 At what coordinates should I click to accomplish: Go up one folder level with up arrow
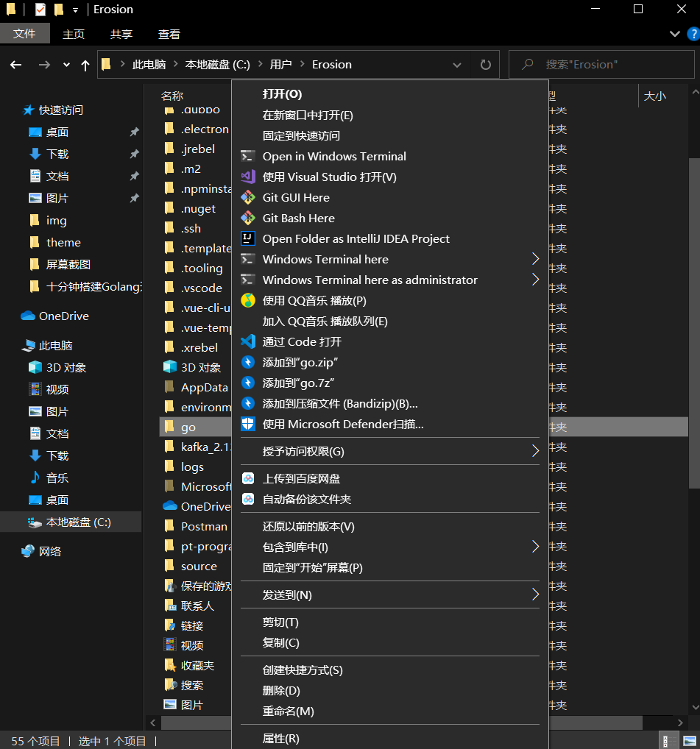[85, 65]
